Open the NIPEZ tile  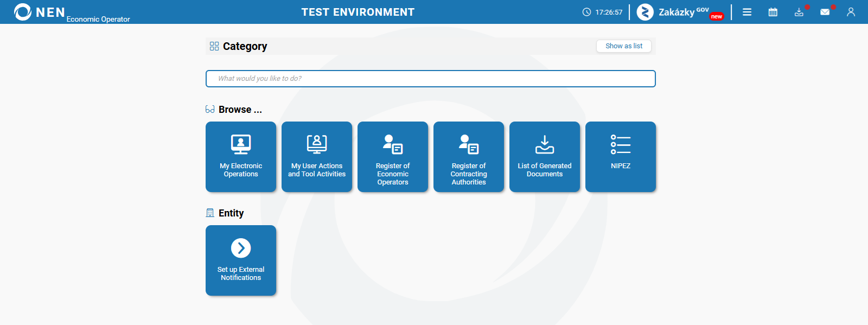point(621,157)
